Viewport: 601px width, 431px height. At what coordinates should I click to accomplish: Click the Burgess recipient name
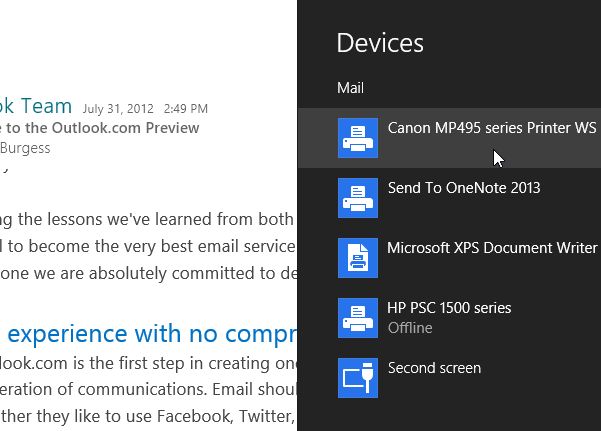25,148
